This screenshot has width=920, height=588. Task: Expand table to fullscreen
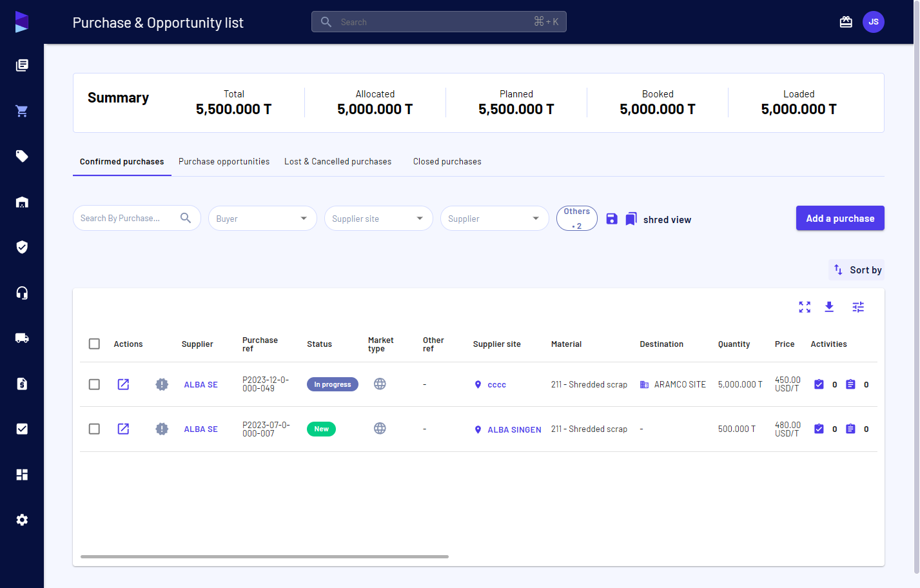click(805, 307)
